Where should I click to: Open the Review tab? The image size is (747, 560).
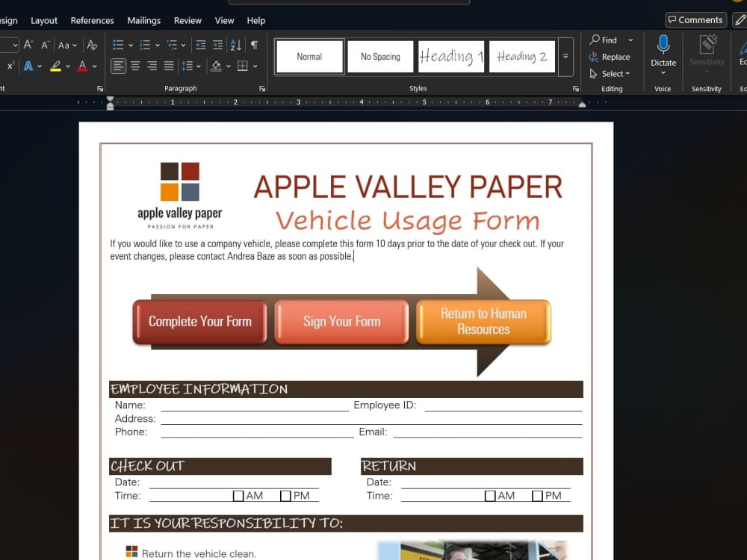click(x=187, y=20)
